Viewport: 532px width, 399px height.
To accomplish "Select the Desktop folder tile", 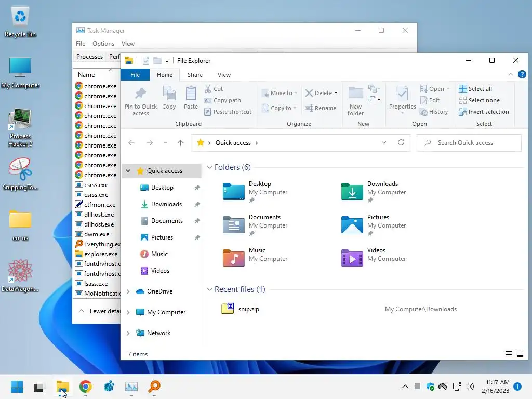I will pyautogui.click(x=255, y=192).
